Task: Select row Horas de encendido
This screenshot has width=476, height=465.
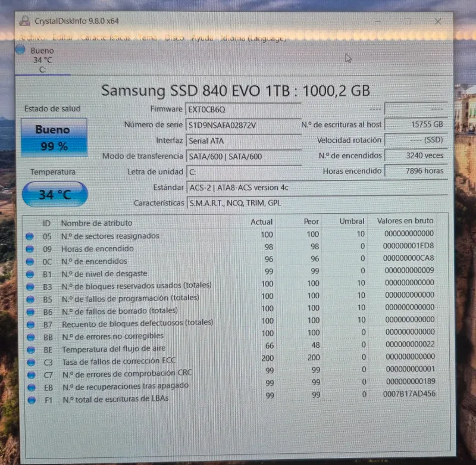Action: 231,247
